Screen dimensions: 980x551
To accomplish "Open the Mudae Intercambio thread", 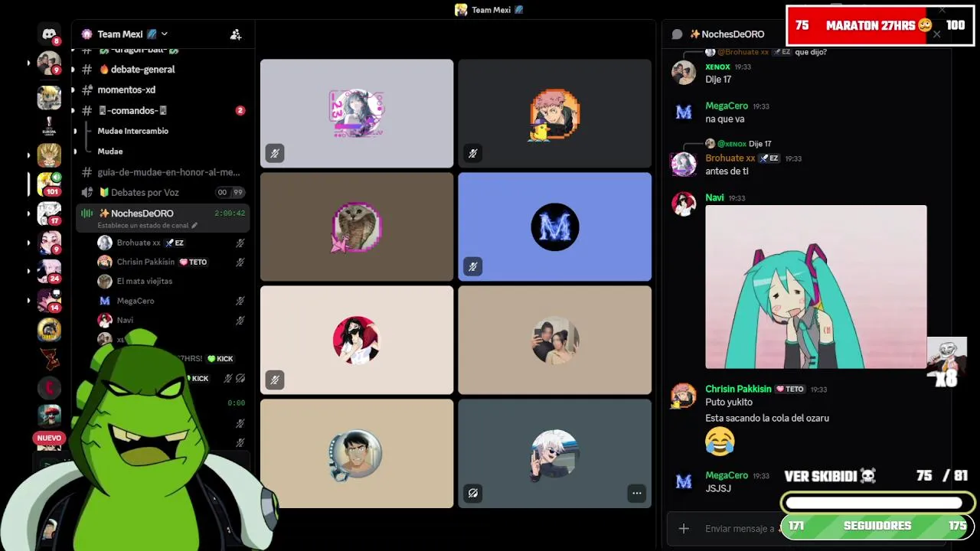I will [132, 131].
